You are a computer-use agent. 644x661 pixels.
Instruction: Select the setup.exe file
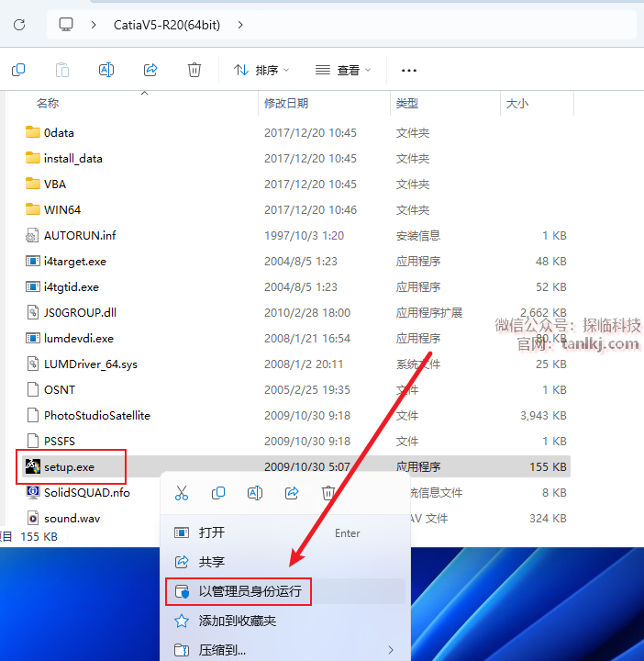pyautogui.click(x=69, y=466)
